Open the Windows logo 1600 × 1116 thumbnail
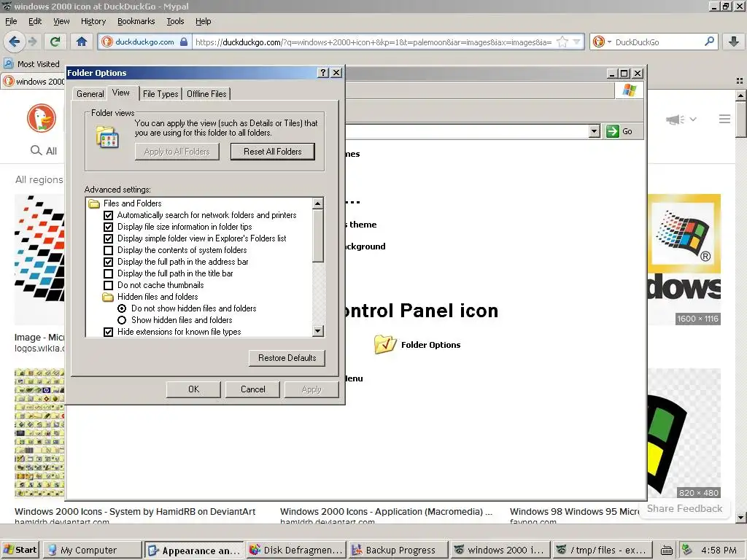Image resolution: width=747 pixels, height=560 pixels. click(x=684, y=260)
